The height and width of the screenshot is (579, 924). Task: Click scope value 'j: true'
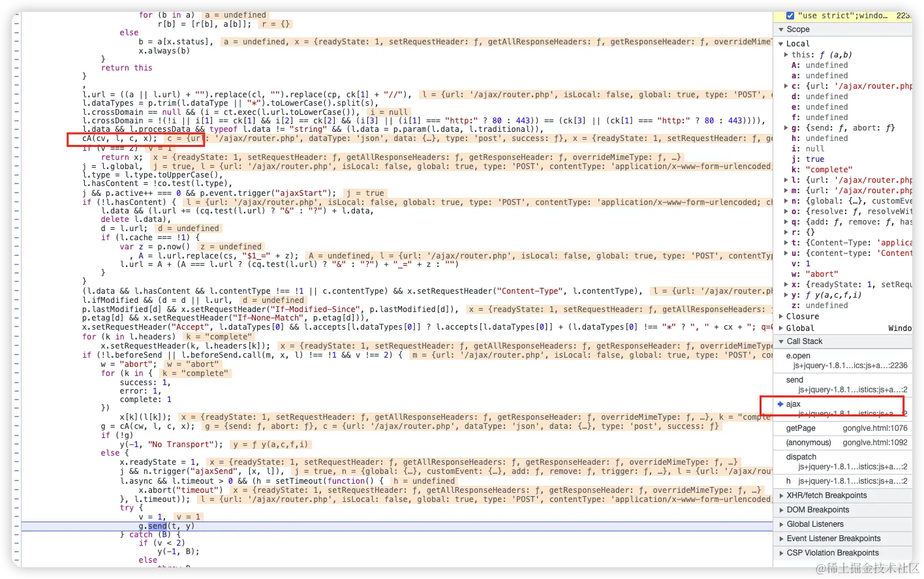point(808,159)
